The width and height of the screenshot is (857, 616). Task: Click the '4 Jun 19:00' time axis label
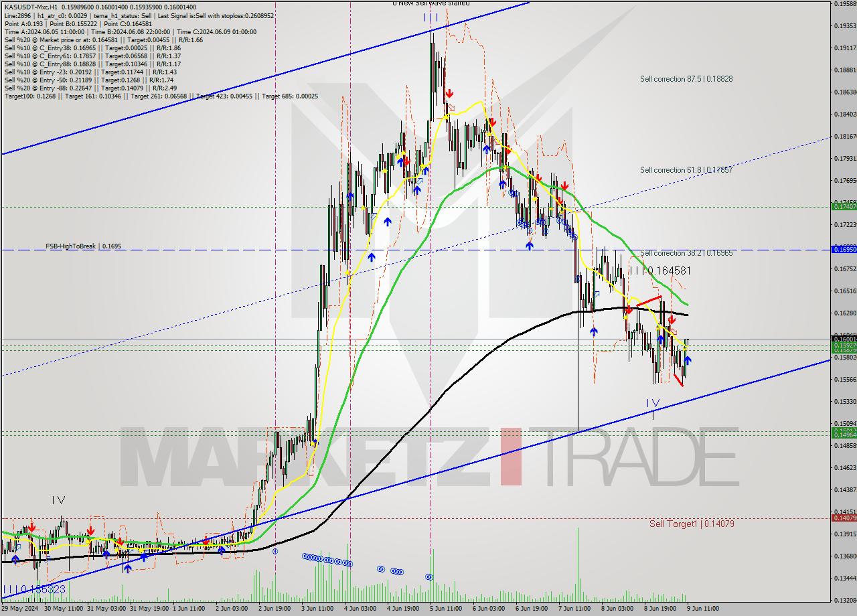click(x=403, y=609)
